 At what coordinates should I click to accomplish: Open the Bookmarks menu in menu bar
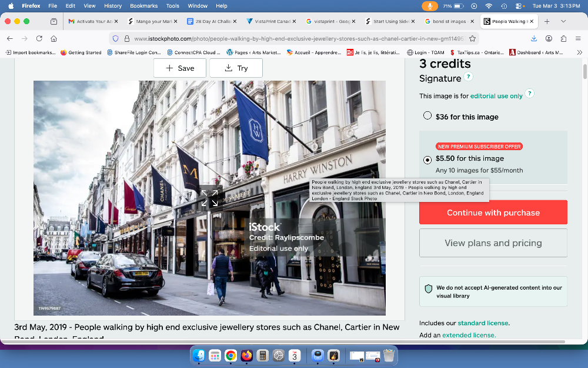pyautogui.click(x=143, y=6)
